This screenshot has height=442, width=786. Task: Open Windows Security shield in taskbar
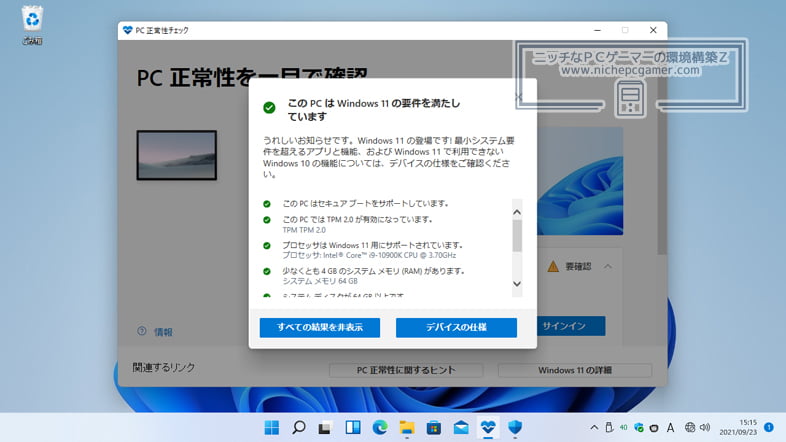pos(515,427)
